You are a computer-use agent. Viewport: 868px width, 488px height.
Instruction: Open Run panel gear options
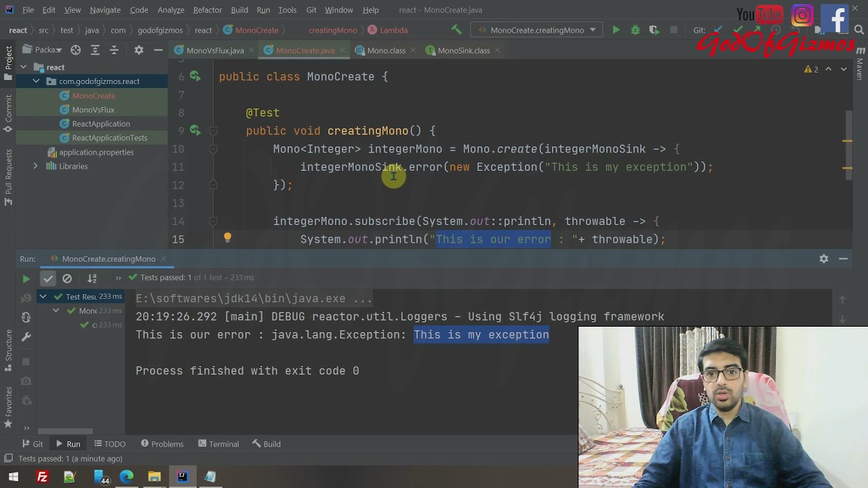click(x=824, y=259)
